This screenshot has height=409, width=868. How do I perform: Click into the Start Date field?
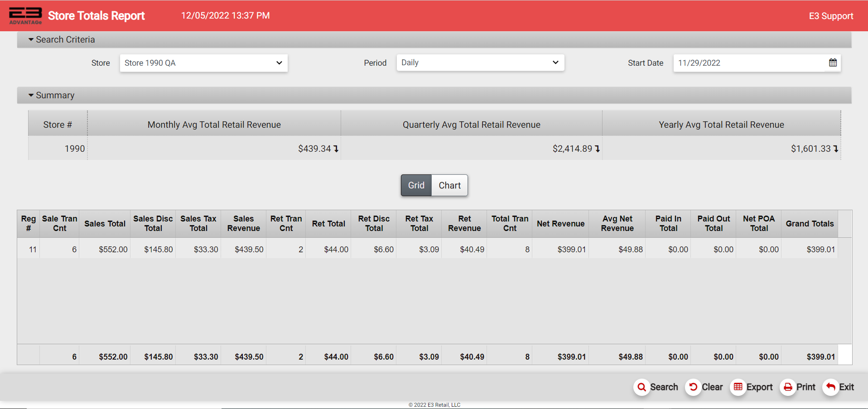[747, 63]
